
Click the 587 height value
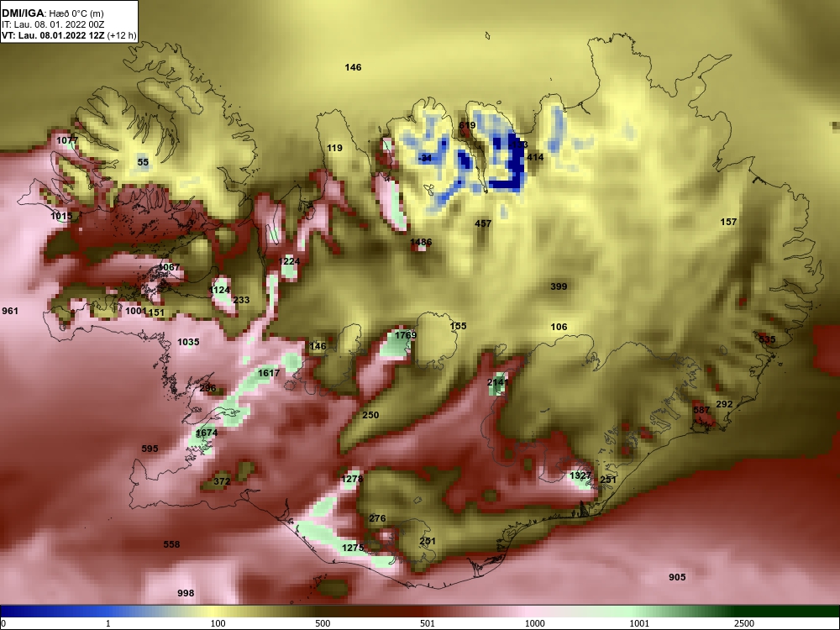(701, 410)
